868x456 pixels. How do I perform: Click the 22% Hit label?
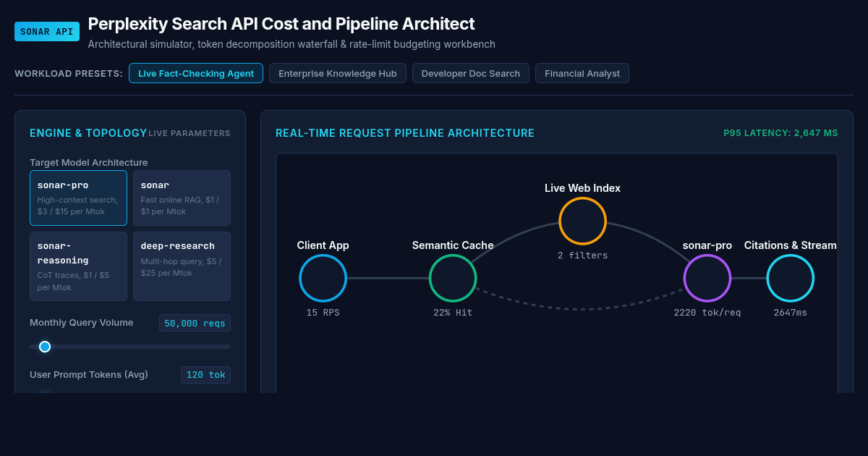(453, 313)
